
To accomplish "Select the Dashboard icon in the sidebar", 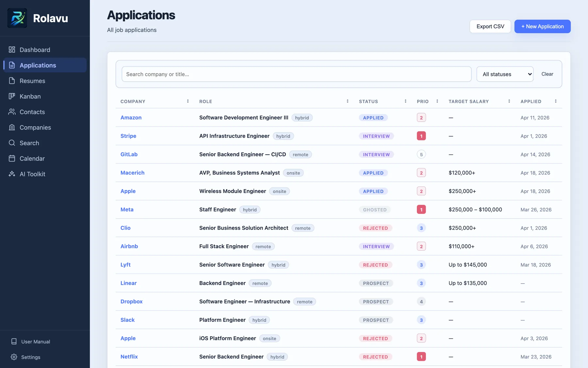I will point(12,50).
